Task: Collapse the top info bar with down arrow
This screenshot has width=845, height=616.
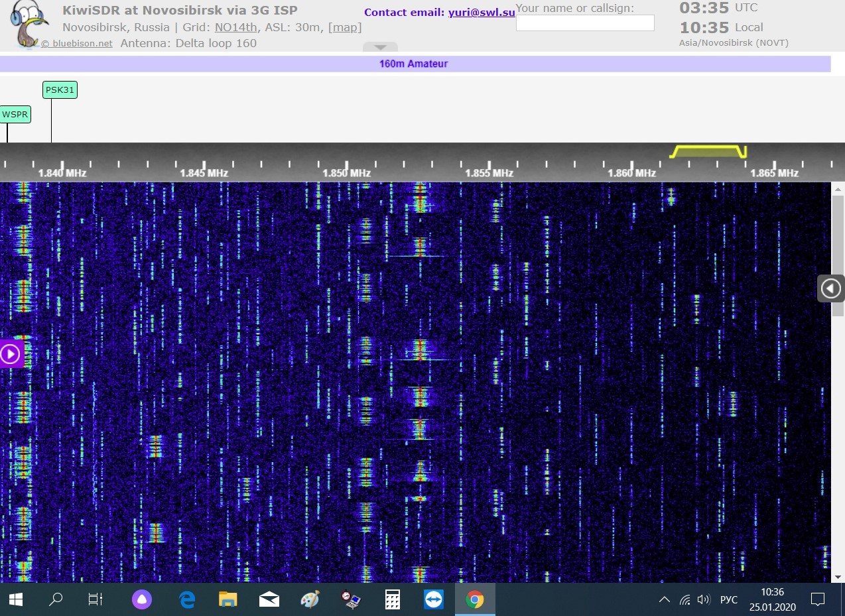Action: coord(380,47)
